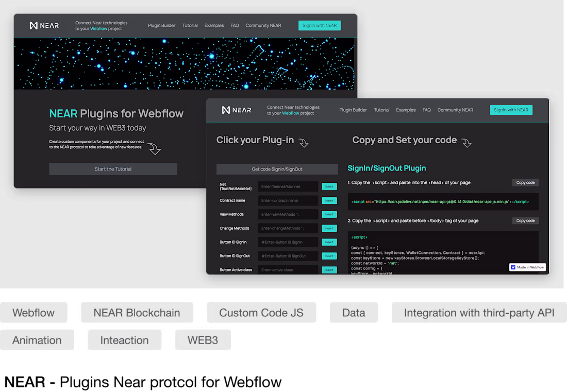Click the Button ID SignOut input field
Screen dimensions: 567x392
click(x=288, y=256)
